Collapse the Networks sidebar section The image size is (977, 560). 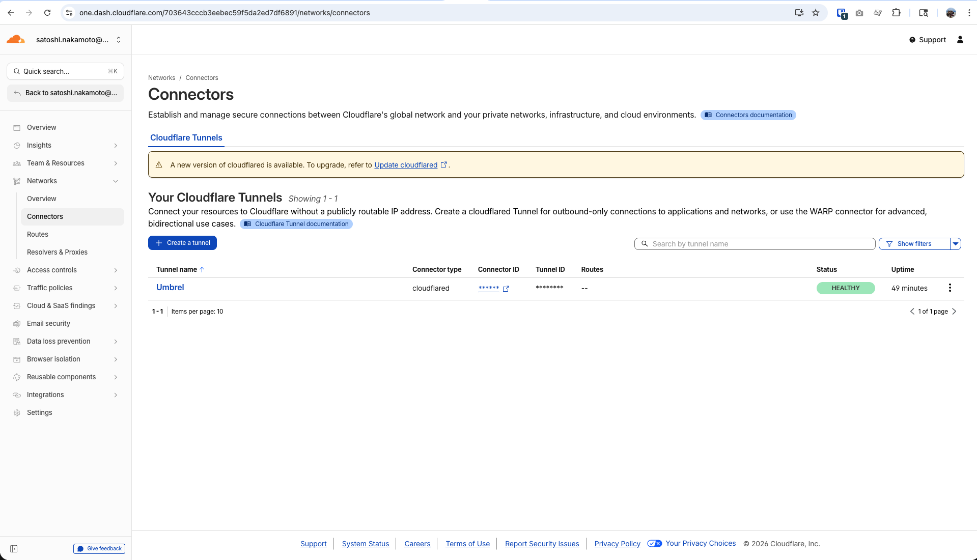pyautogui.click(x=116, y=181)
